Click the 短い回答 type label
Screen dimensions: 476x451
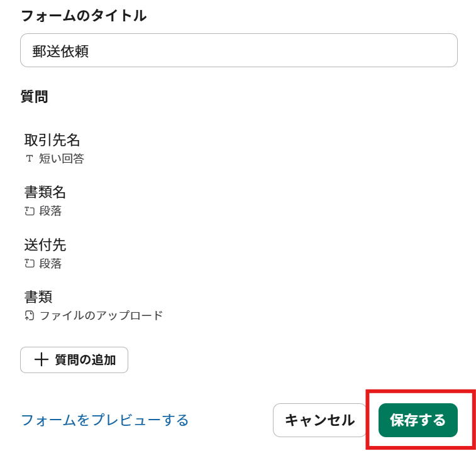(62, 159)
